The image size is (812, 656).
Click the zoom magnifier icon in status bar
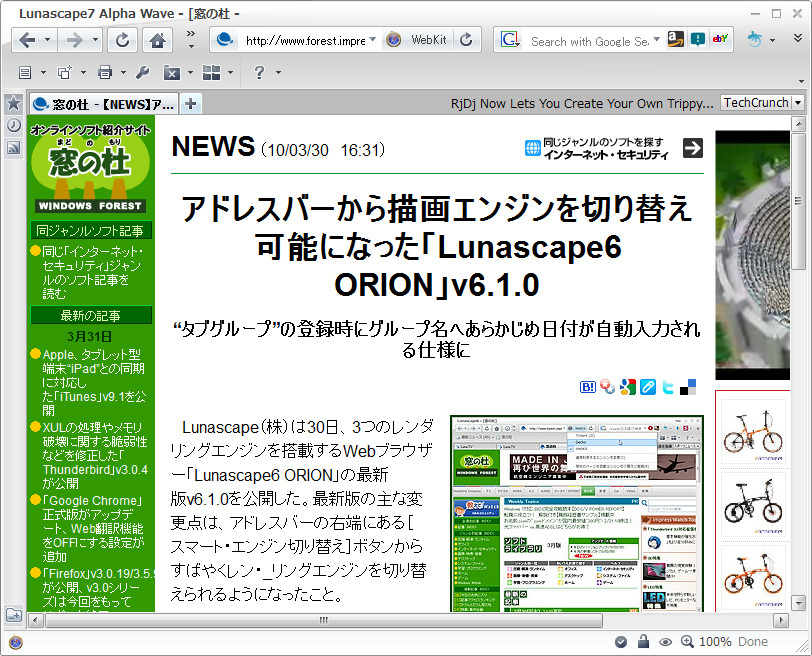click(687, 642)
